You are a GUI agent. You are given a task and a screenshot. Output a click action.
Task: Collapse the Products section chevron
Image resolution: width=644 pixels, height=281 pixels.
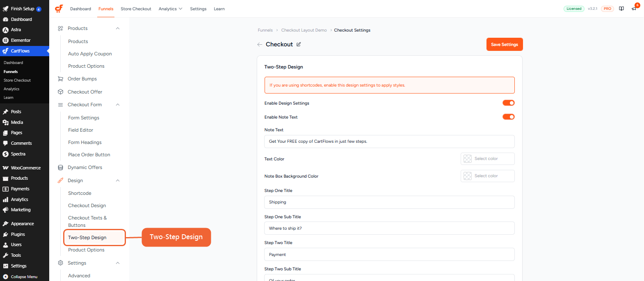click(x=118, y=28)
